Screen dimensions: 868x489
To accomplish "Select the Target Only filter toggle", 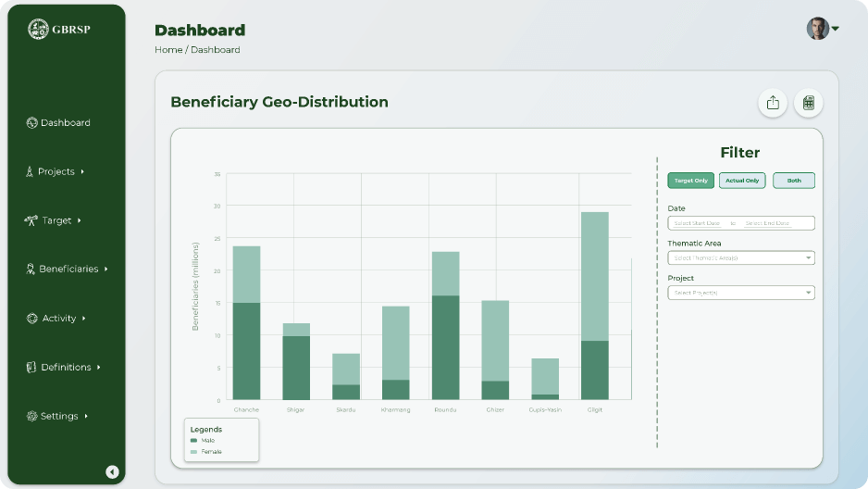I will pos(691,181).
